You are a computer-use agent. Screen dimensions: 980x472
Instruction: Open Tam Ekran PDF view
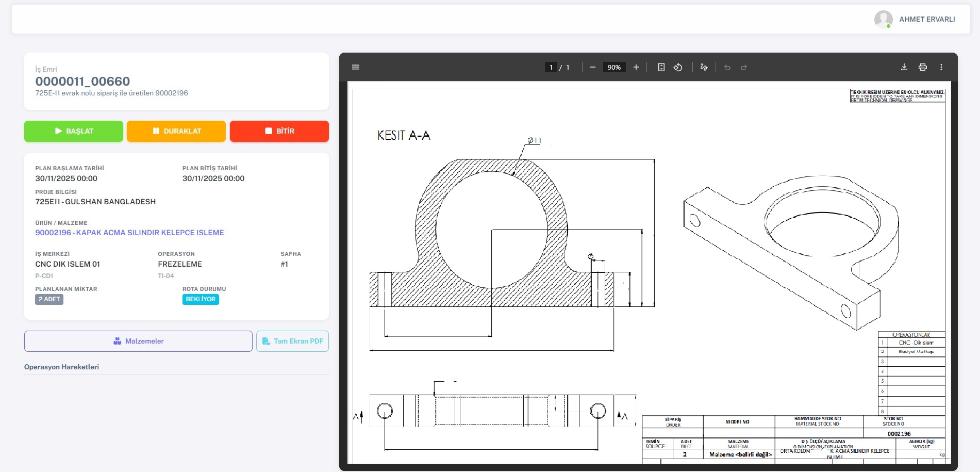coord(292,341)
